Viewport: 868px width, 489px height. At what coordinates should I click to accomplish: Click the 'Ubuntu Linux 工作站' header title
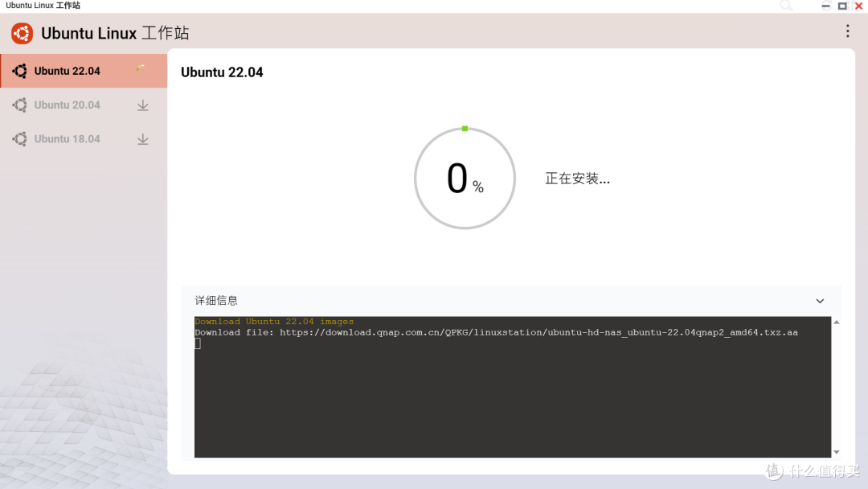pos(115,33)
